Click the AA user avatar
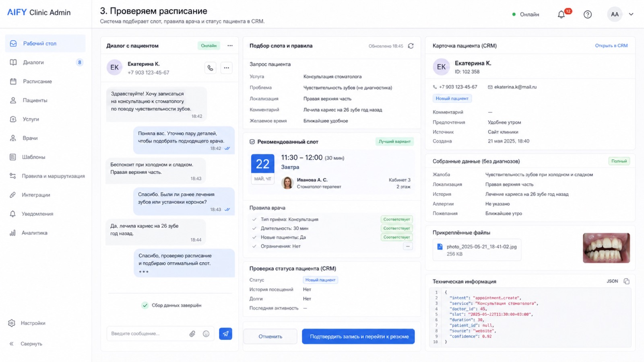This screenshot has width=644, height=362. pyautogui.click(x=615, y=14)
